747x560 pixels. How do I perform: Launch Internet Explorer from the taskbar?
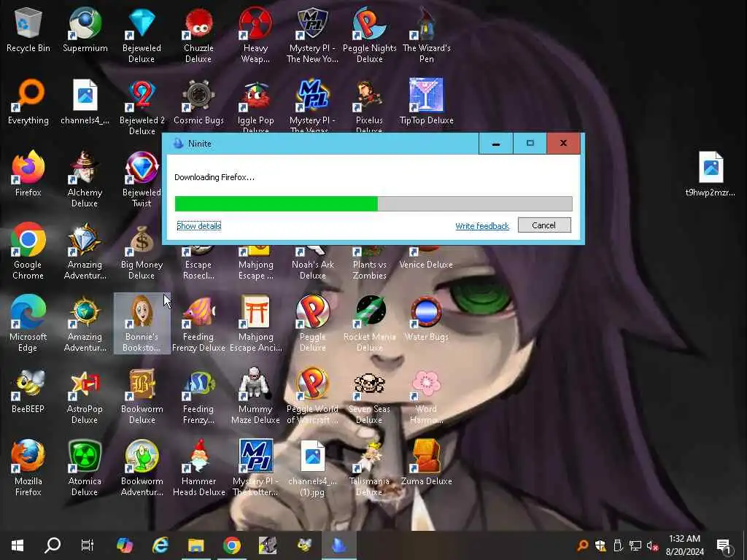pyautogui.click(x=160, y=545)
